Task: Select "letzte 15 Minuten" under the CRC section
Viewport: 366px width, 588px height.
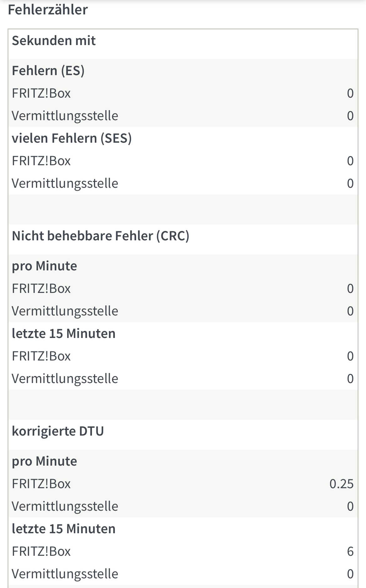Action: [x=64, y=334]
